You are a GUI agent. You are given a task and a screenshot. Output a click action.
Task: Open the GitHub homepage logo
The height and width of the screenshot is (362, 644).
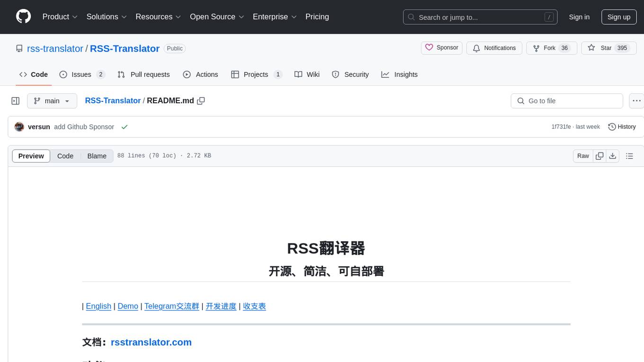pos(23,17)
